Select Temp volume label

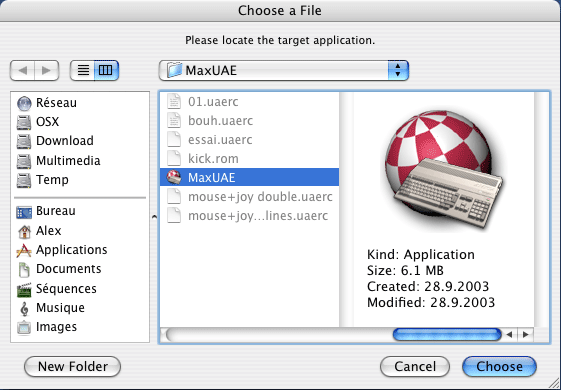52,180
